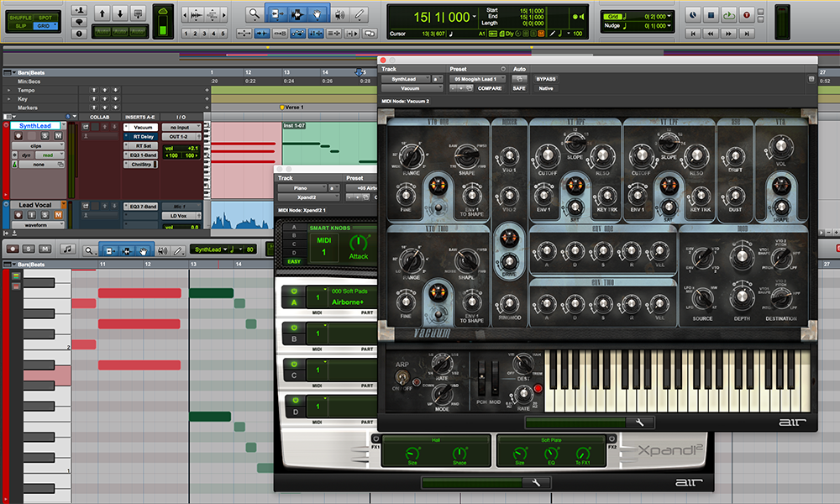The image size is (840, 504).
Task: Select the EASY tab in Xpand!2
Action: [294, 261]
